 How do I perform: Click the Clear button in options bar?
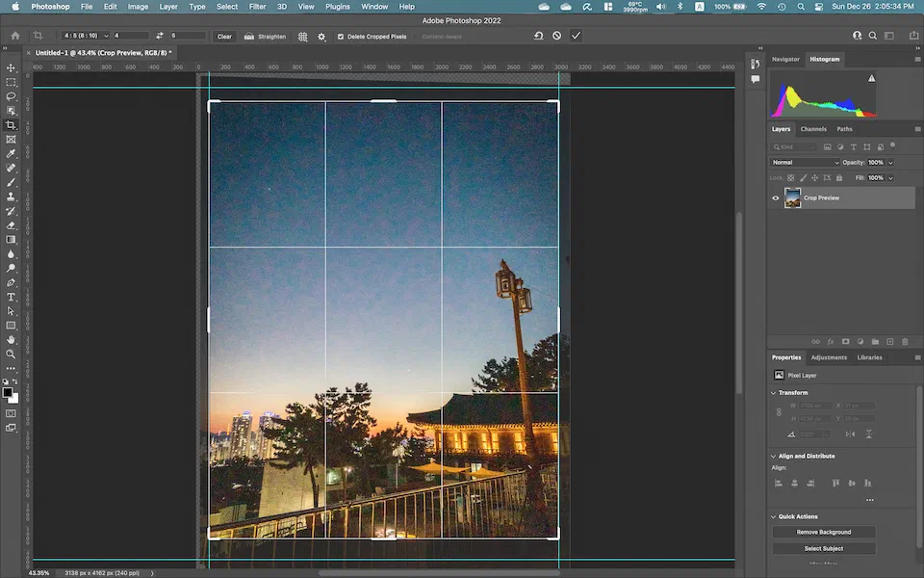click(224, 37)
